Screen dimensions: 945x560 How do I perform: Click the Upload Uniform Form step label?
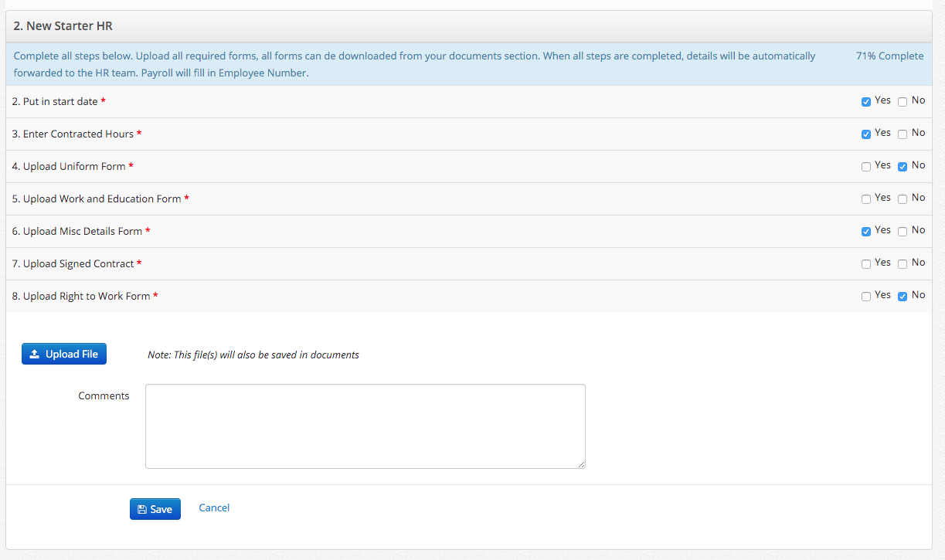point(73,167)
